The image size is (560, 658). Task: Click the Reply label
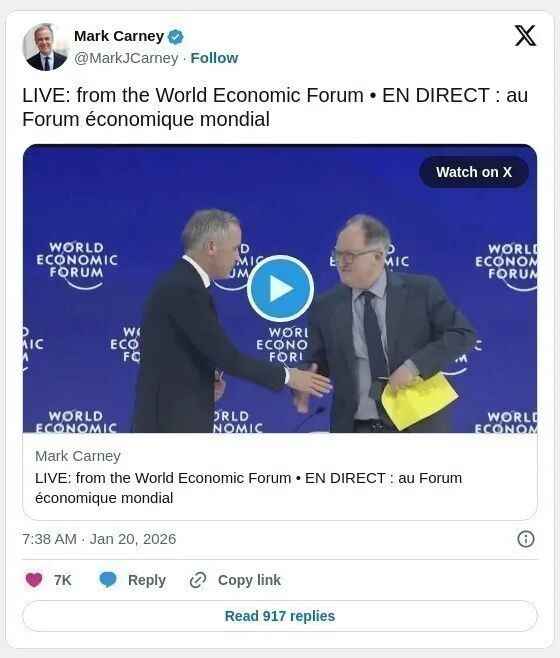147,580
